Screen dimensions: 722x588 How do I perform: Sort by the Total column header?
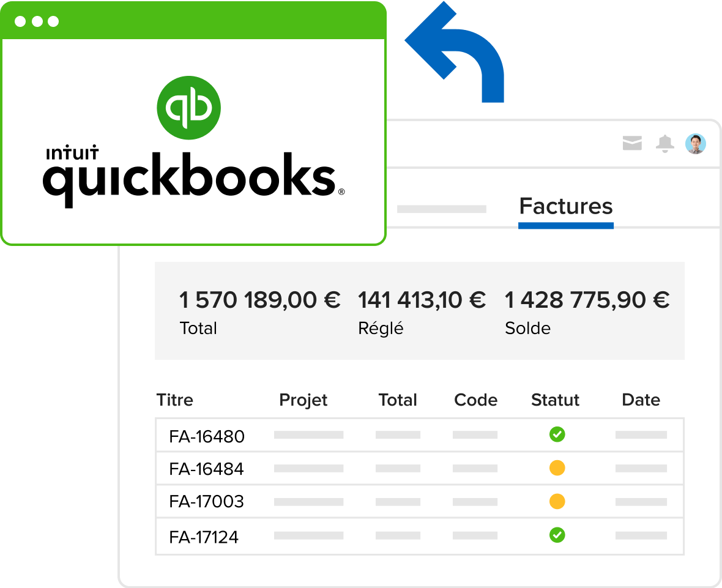(x=397, y=400)
